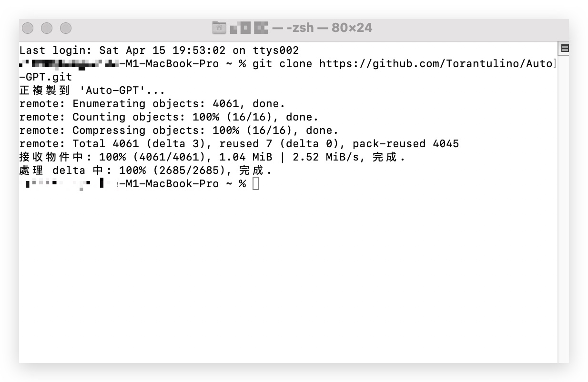588x382 pixels.
Task: Click the window title text '-zsh — 80×24'
Action: click(329, 28)
